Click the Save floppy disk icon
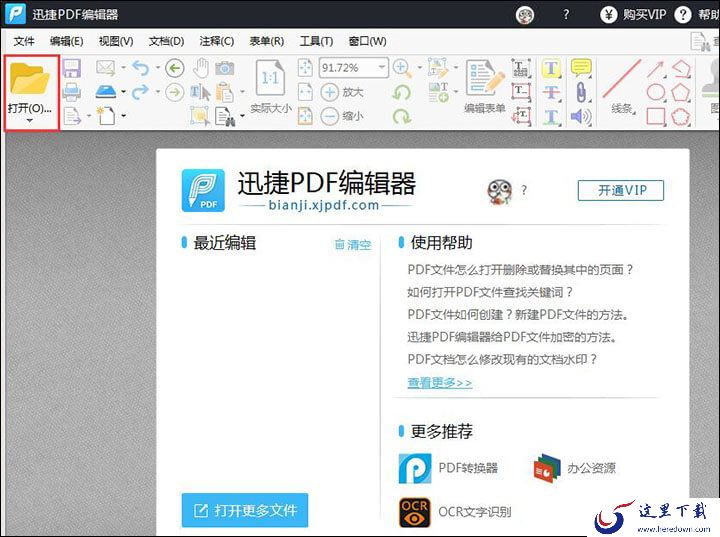 pos(72,68)
